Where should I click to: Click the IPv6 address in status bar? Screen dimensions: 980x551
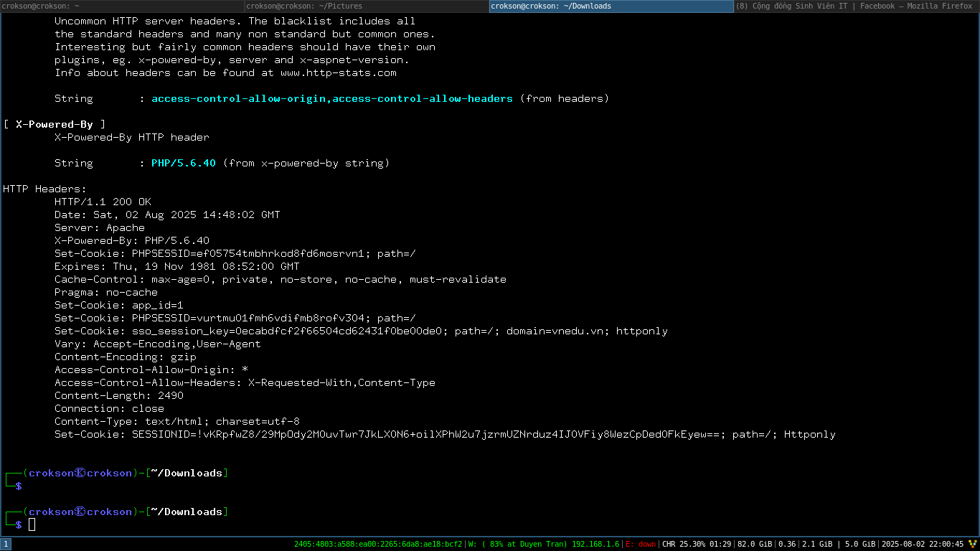[378, 545]
